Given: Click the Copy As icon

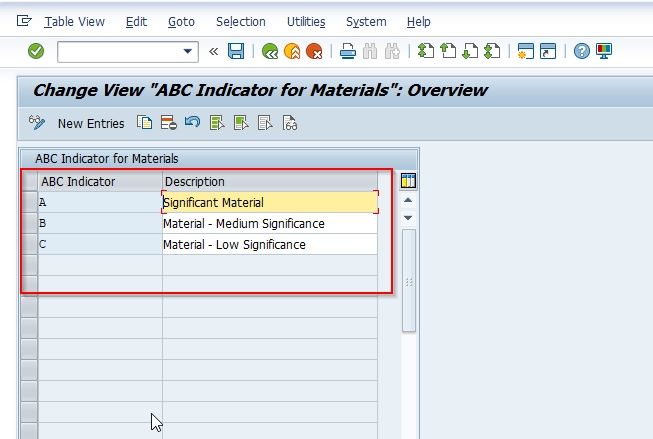Looking at the screenshot, I should [x=145, y=123].
